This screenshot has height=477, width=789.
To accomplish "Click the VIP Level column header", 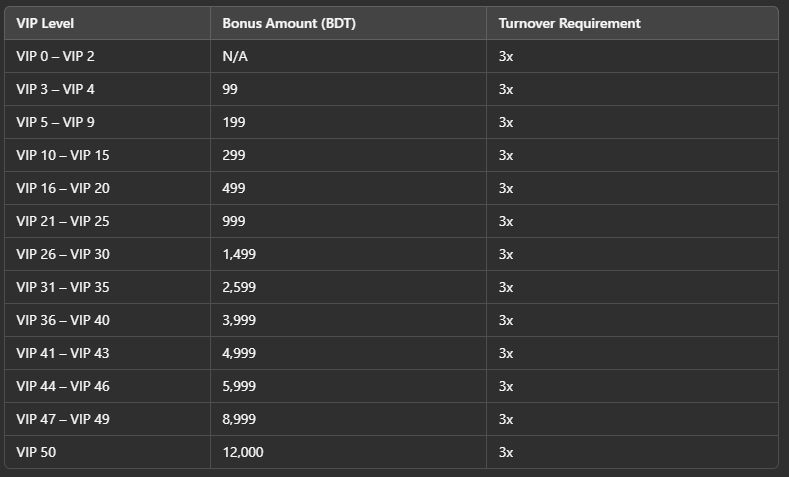I will tap(107, 23).
